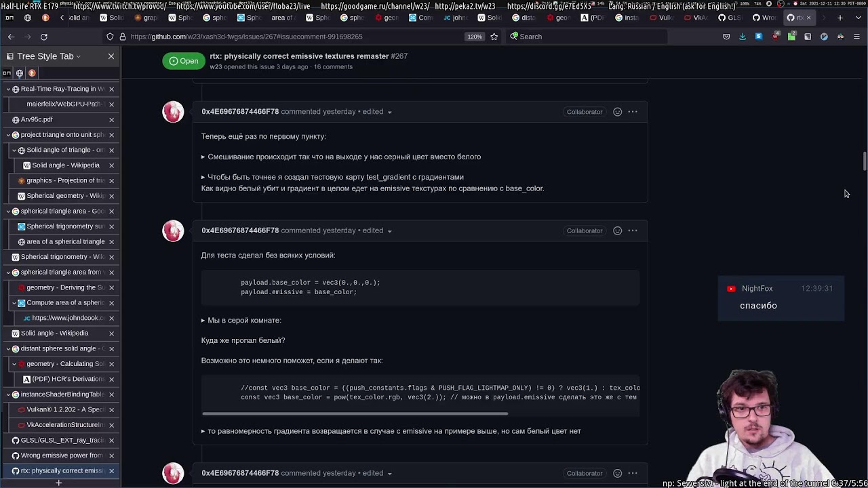The width and height of the screenshot is (868, 488).
Task: Open the avatar face extension icon
Action: pyautogui.click(x=840, y=37)
